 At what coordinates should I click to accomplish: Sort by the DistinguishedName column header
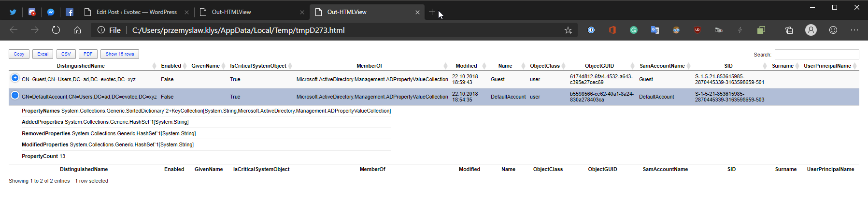coord(81,66)
